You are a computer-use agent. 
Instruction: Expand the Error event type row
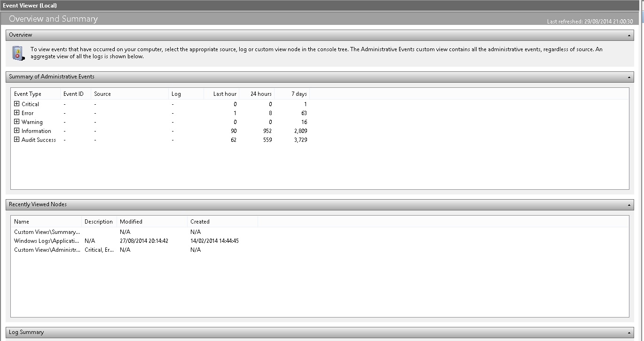click(x=16, y=113)
